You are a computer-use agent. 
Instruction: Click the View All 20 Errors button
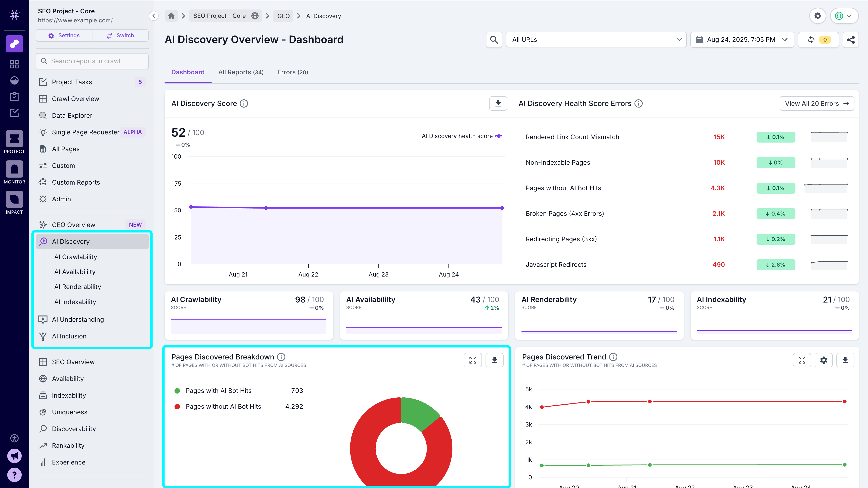coord(817,103)
